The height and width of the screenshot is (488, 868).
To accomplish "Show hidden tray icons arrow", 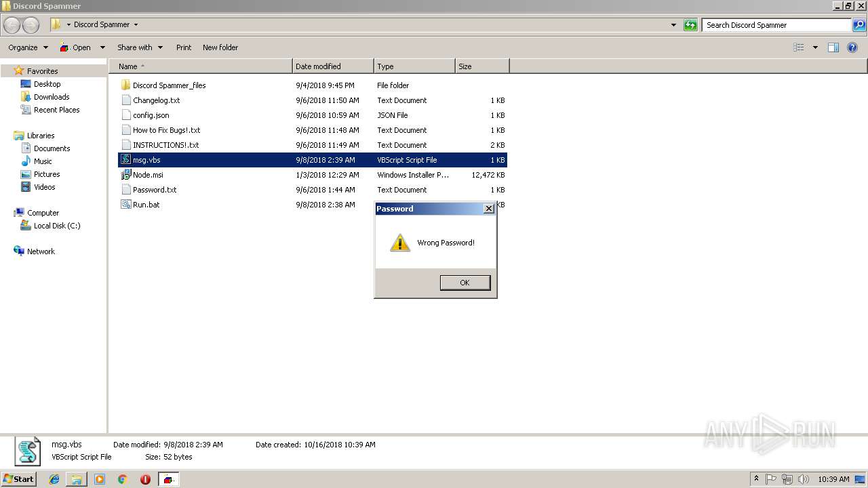I will click(x=756, y=479).
